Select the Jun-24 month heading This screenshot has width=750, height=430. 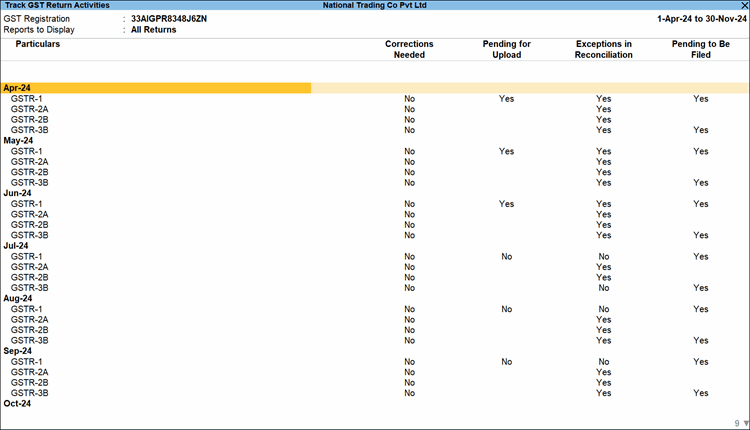tap(17, 193)
